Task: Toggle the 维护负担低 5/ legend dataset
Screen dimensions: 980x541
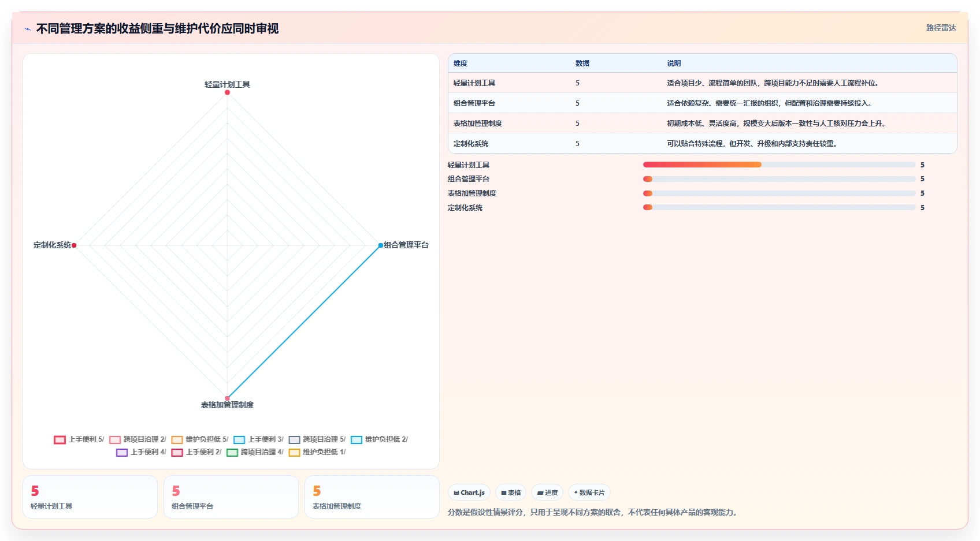Action: [x=200, y=439]
